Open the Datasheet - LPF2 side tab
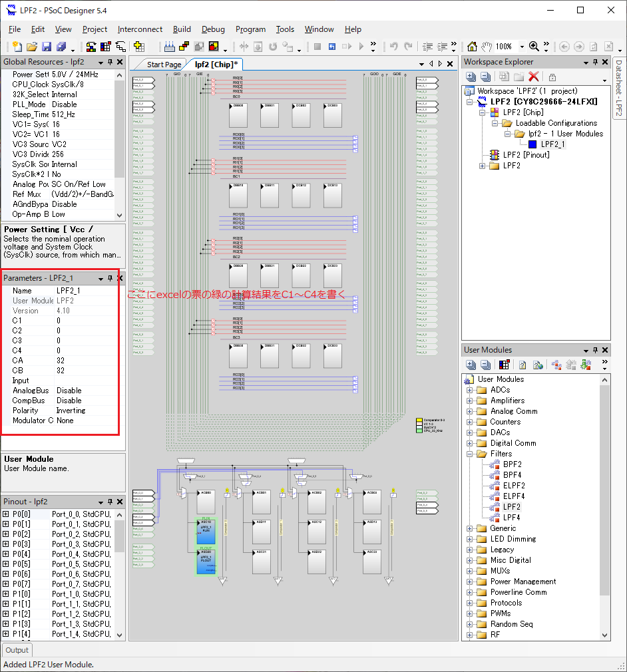Viewport: 627px width, 672px height. click(619, 88)
